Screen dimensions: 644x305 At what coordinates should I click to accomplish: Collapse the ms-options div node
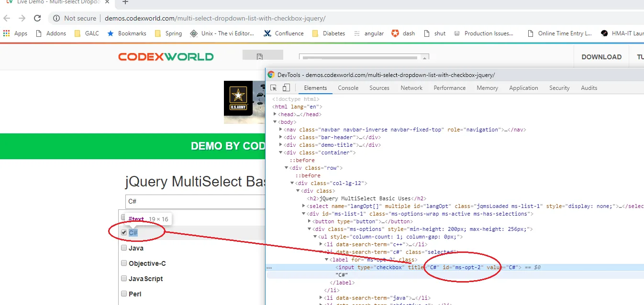click(310, 229)
